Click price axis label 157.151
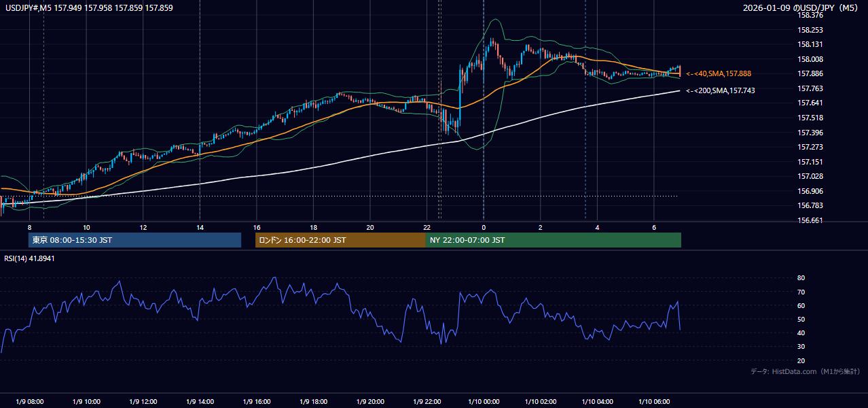The height and width of the screenshot is (408, 868). (810, 162)
